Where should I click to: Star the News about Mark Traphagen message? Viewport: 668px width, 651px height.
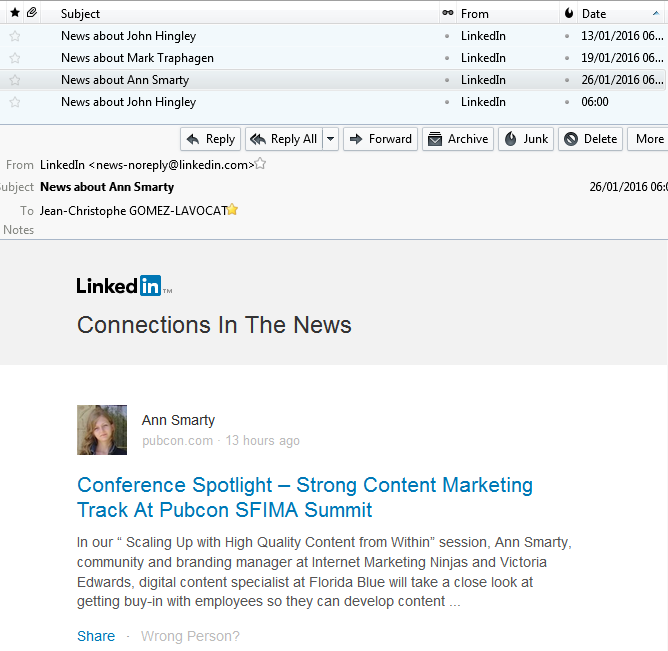tap(15, 58)
